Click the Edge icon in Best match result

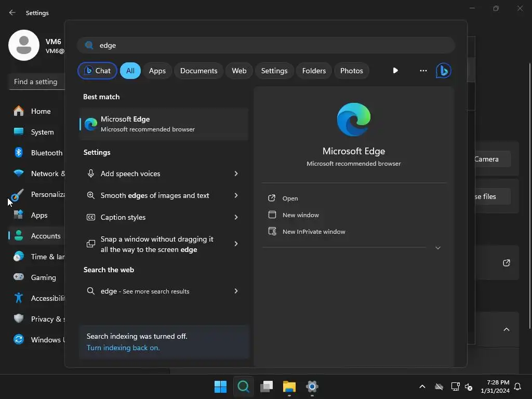point(90,124)
